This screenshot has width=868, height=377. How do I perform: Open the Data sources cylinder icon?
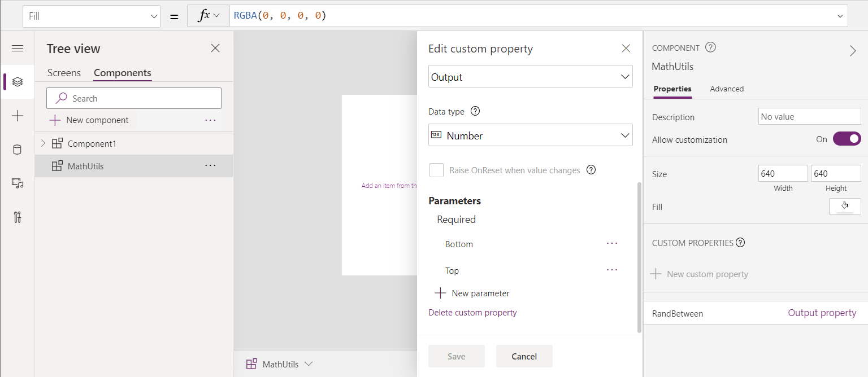17,150
